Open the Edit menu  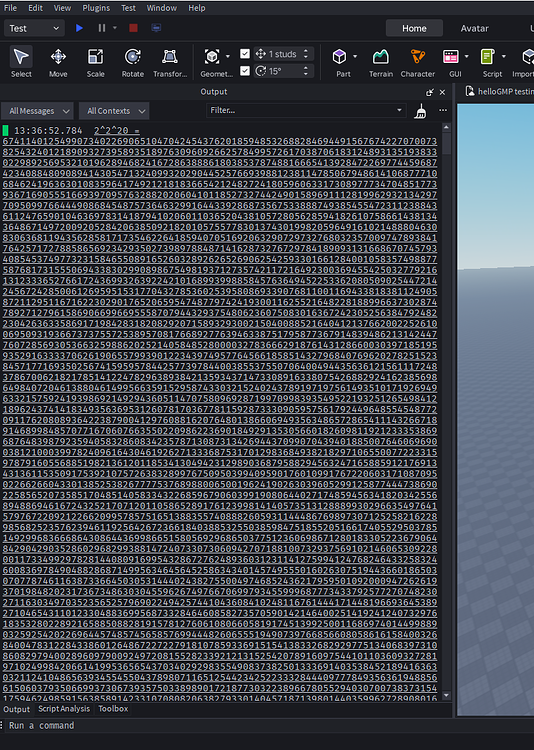35,8
